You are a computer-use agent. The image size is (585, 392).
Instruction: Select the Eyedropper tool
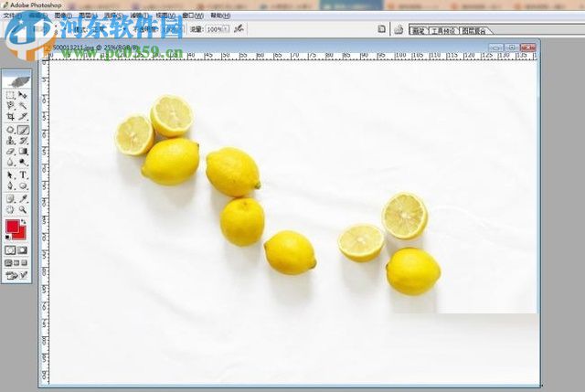(x=23, y=199)
